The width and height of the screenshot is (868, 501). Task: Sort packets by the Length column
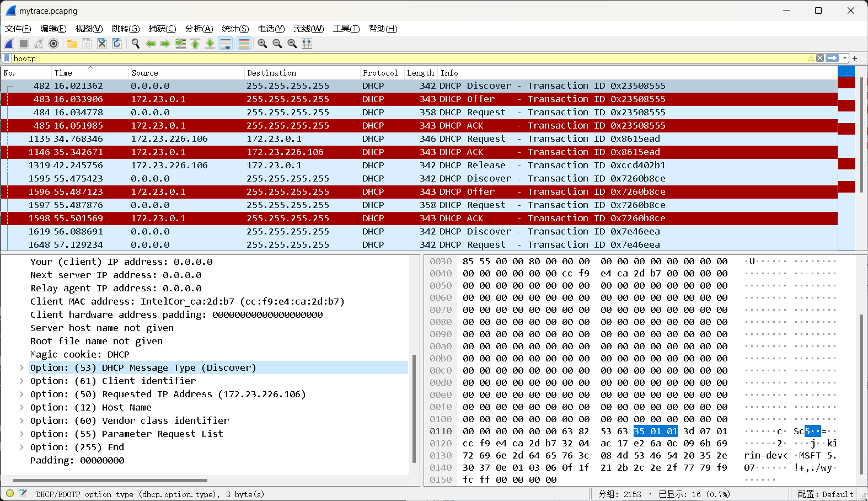(x=421, y=73)
